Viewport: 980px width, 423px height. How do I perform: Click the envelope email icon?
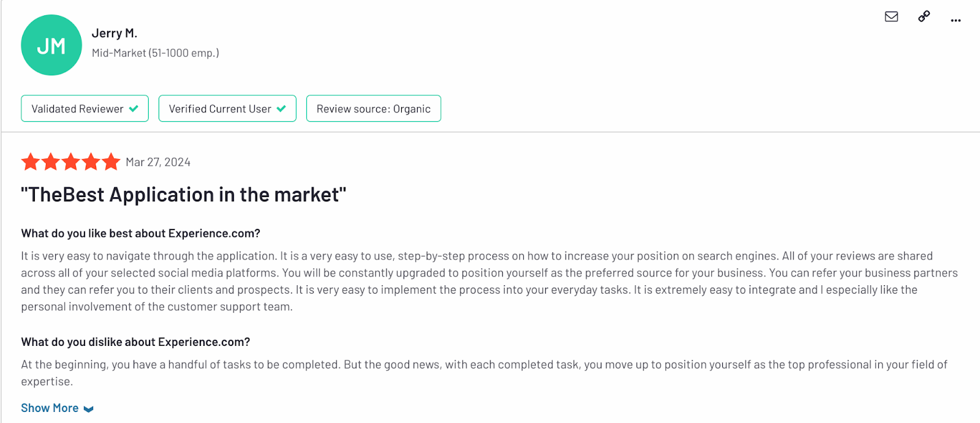click(891, 17)
